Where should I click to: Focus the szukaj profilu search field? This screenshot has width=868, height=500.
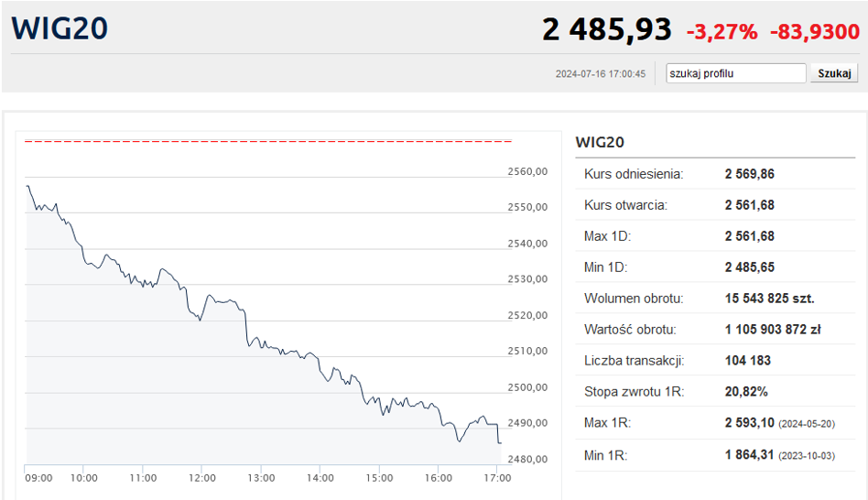point(736,73)
